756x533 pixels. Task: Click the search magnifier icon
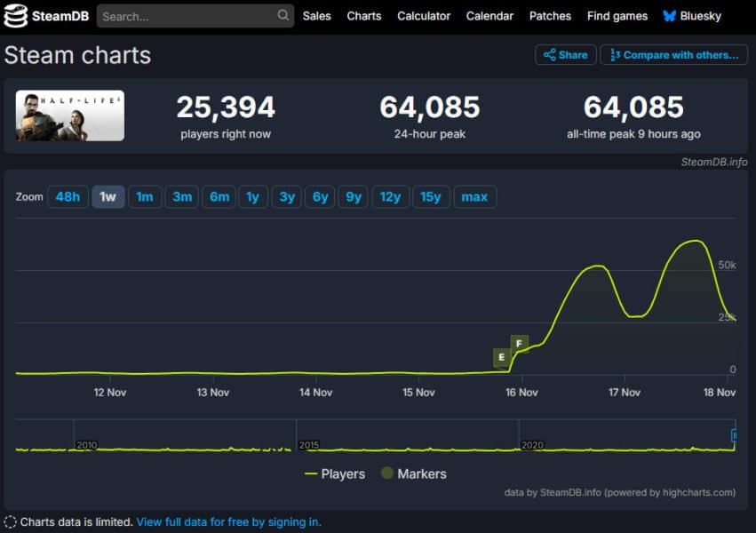pyautogui.click(x=283, y=16)
